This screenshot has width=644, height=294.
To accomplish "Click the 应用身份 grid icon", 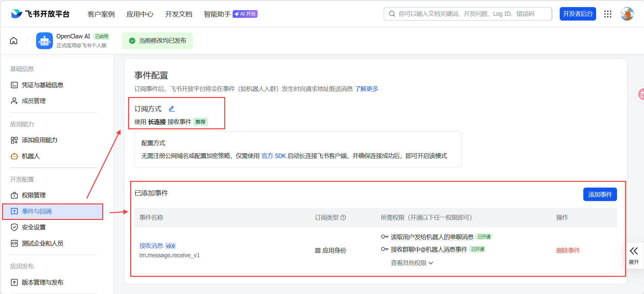I will tap(318, 251).
